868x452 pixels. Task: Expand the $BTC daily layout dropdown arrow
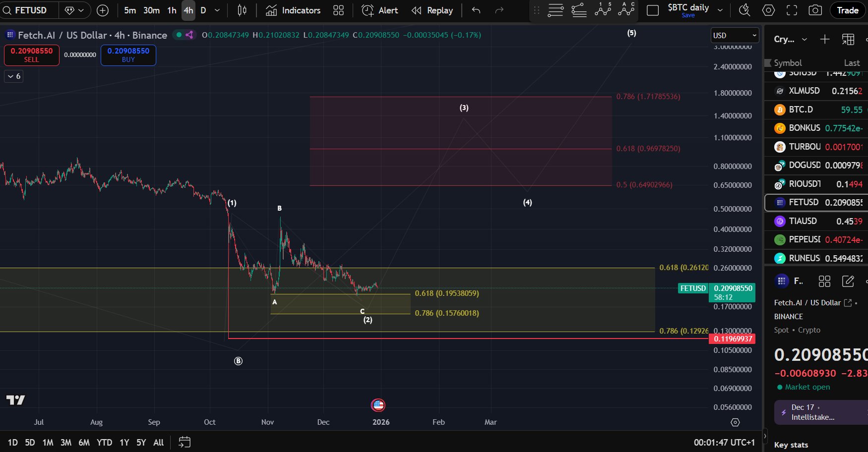(720, 10)
